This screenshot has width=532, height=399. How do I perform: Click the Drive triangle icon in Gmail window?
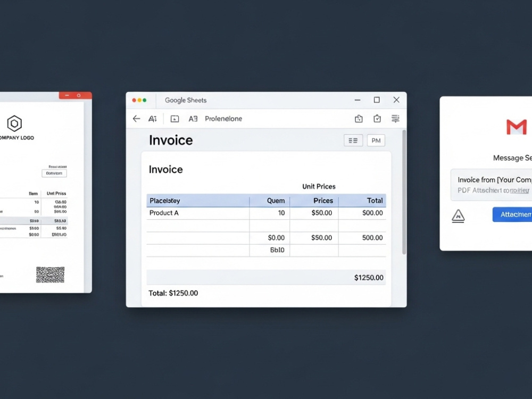click(x=458, y=216)
